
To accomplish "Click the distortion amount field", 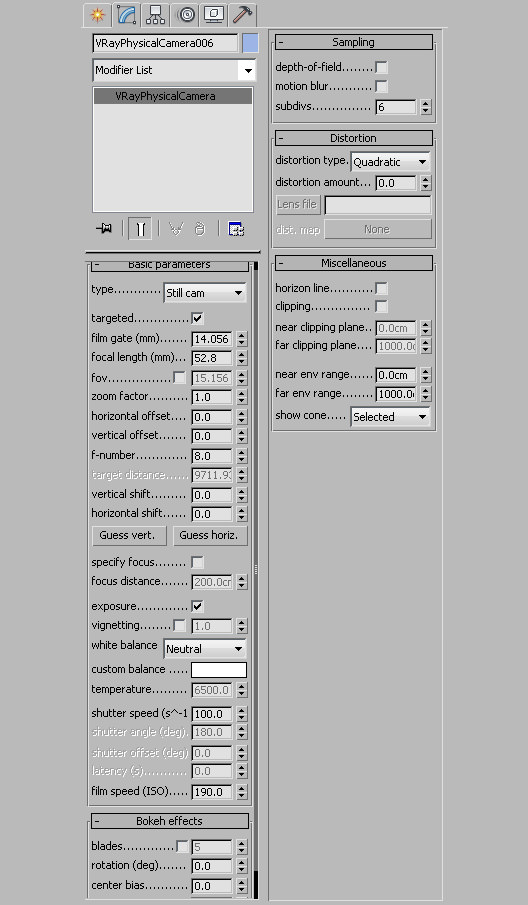I will 396,184.
